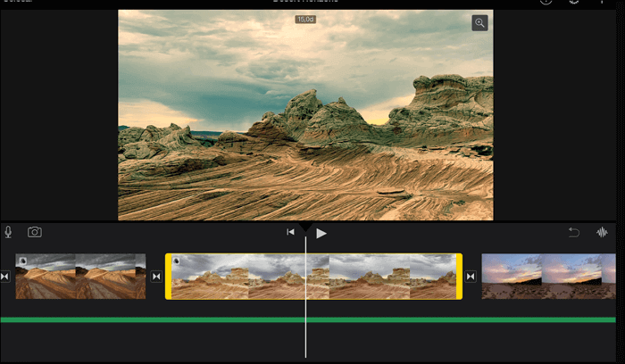This screenshot has height=364, width=625.
Task: Click the transition icon at timeline start
Action: 4,277
